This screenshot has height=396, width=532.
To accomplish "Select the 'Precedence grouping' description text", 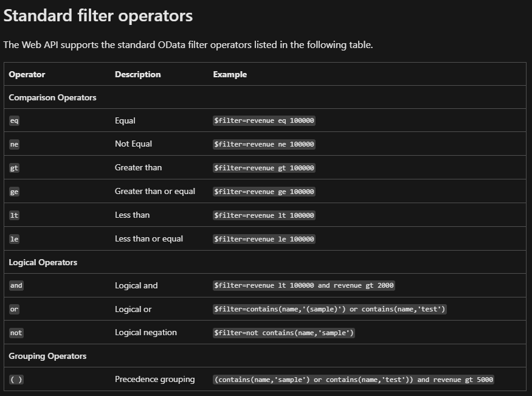I will point(154,379).
